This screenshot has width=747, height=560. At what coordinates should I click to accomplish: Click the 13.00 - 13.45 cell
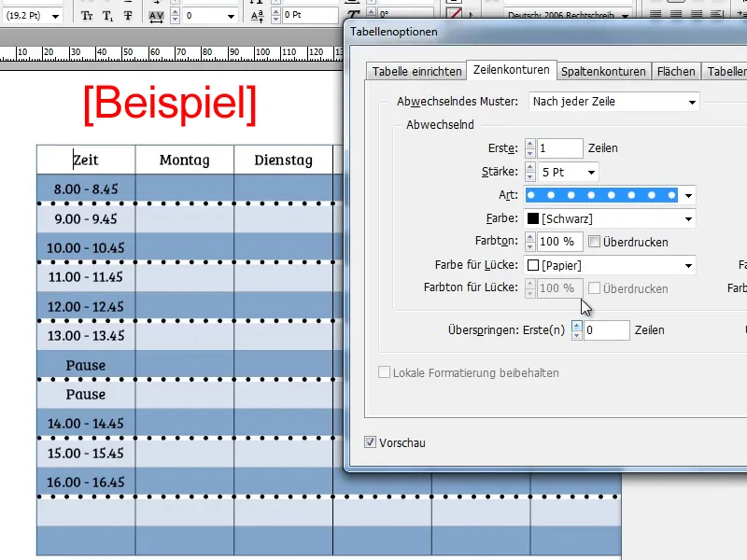pyautogui.click(x=86, y=336)
